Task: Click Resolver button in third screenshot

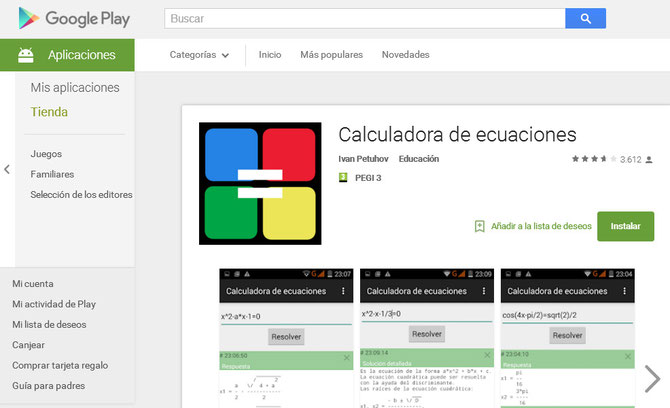Action: coord(567,335)
